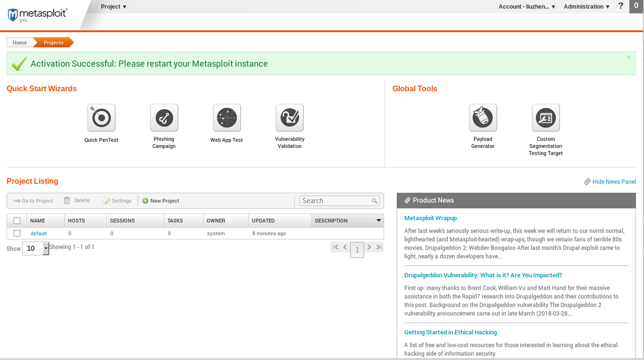Go to the last page of projects
The image size is (644, 360).
click(x=379, y=247)
